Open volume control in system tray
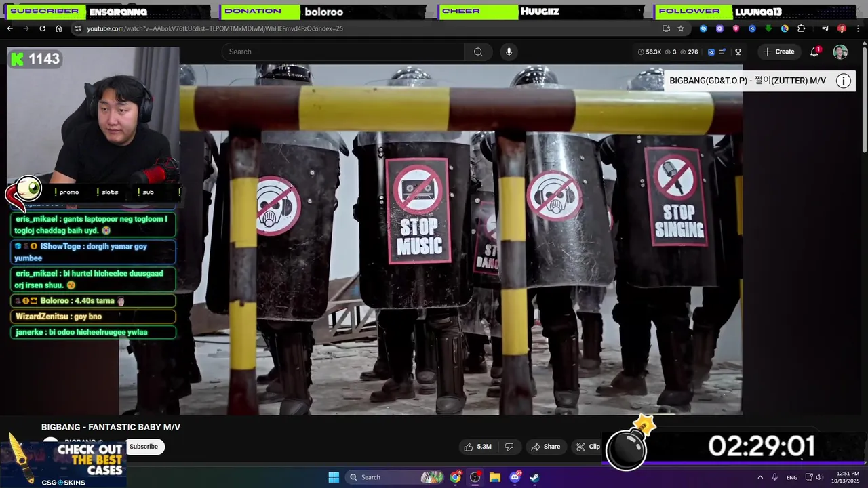This screenshot has width=868, height=488. pyautogui.click(x=819, y=477)
